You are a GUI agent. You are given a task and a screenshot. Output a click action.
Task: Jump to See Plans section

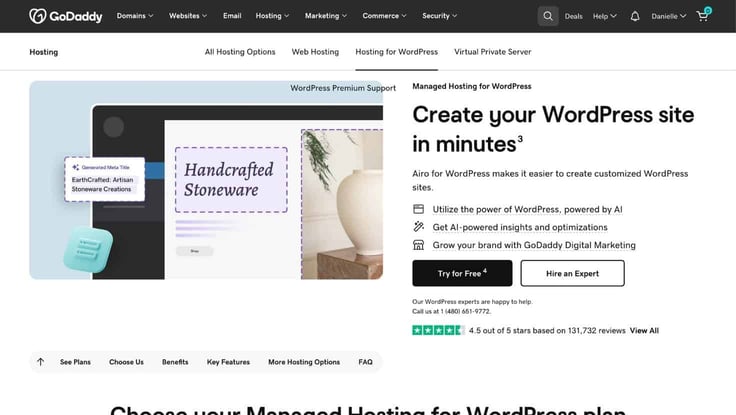(75, 362)
